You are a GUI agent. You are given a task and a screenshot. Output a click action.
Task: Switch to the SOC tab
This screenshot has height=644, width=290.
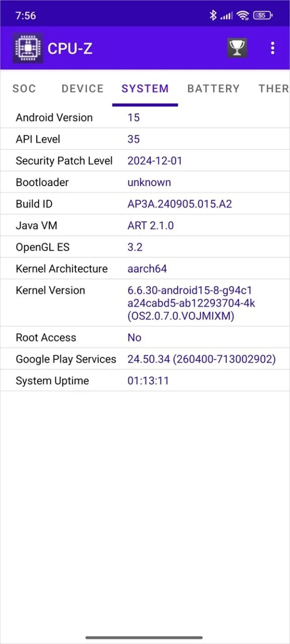pyautogui.click(x=24, y=89)
